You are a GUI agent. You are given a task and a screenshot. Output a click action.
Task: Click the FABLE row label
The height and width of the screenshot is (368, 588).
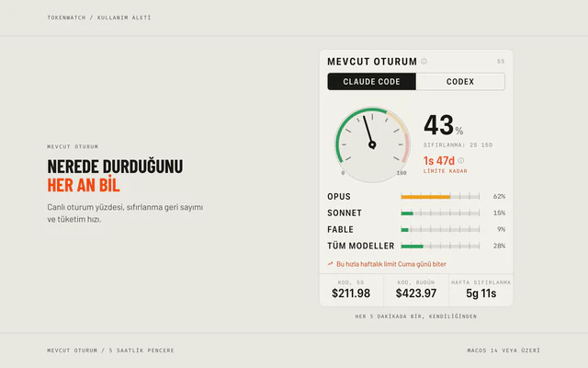coord(341,229)
